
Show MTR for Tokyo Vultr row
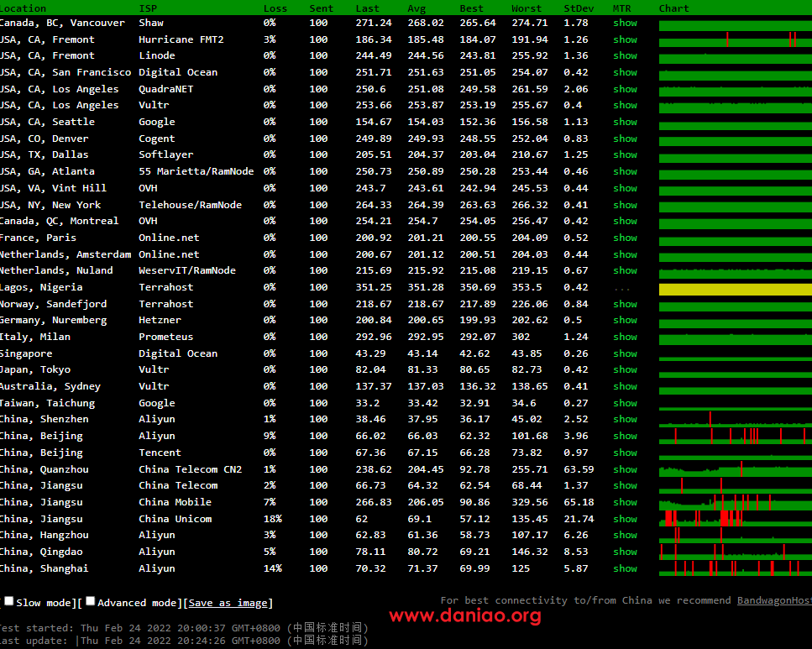click(625, 369)
